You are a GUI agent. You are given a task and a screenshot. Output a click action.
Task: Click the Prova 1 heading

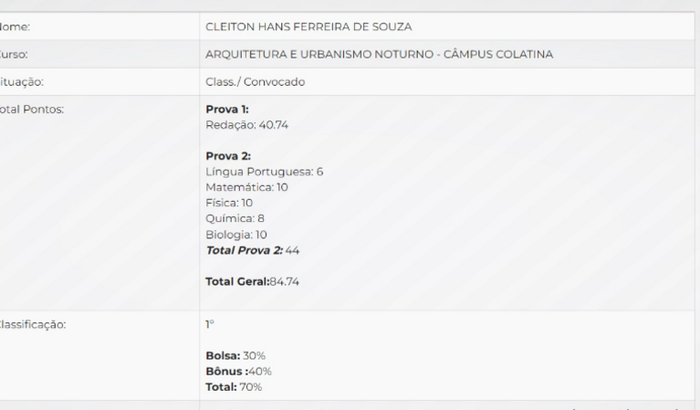227,109
